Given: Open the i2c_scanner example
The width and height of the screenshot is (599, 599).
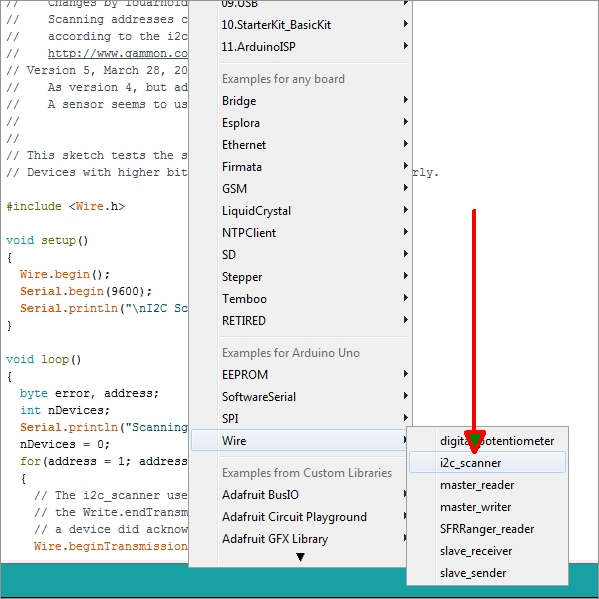Looking at the screenshot, I should coord(487,463).
